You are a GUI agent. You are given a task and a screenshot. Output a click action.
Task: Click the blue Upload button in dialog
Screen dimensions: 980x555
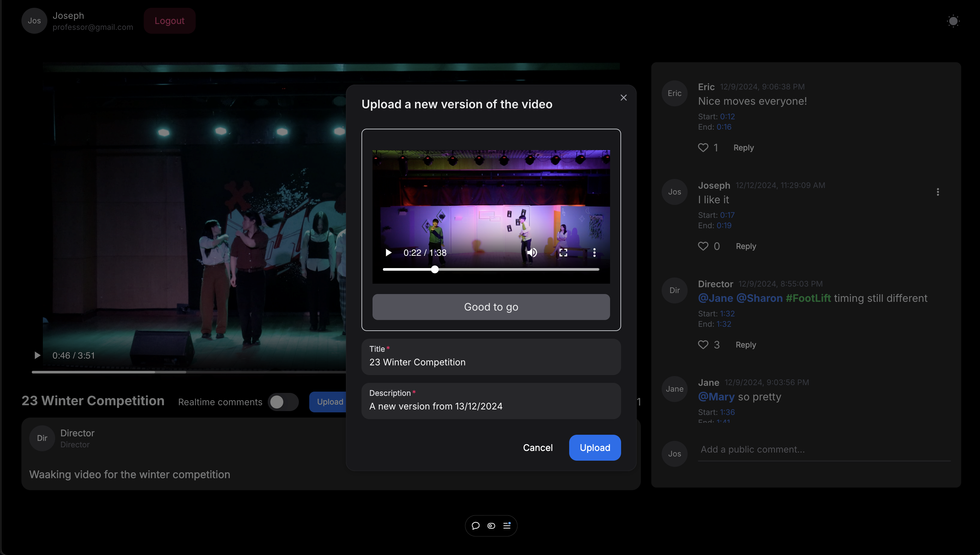tap(594, 448)
